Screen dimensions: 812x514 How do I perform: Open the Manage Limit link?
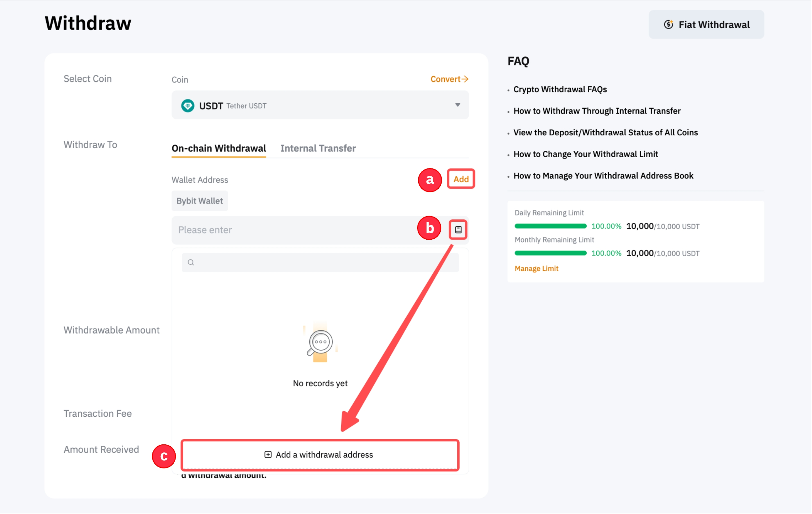537,269
